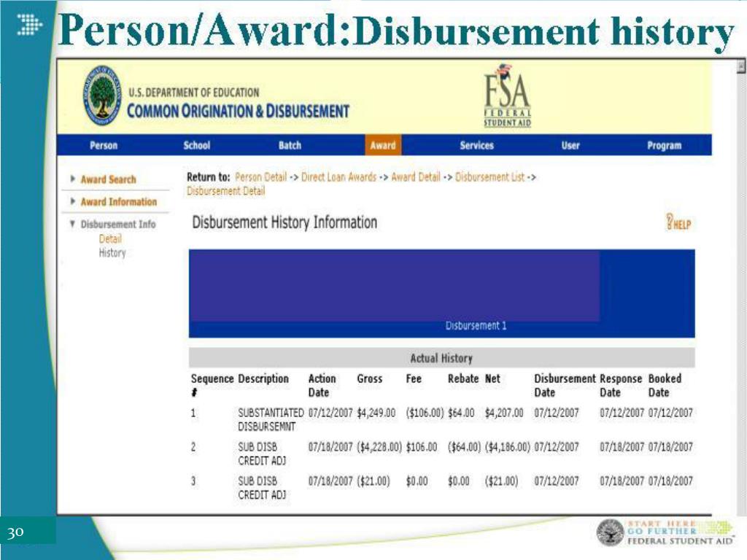Click the Actual History table header
Image resolution: width=747 pixels, height=560 pixels.
click(x=441, y=358)
